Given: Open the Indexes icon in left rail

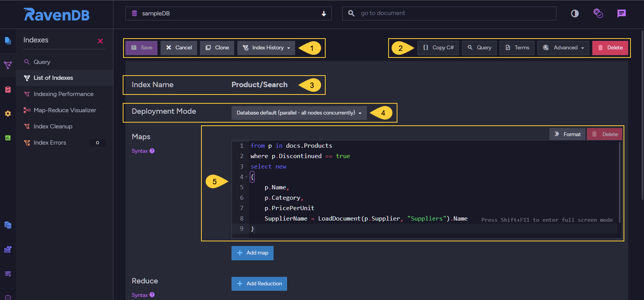Looking at the screenshot, I should pos(8,65).
